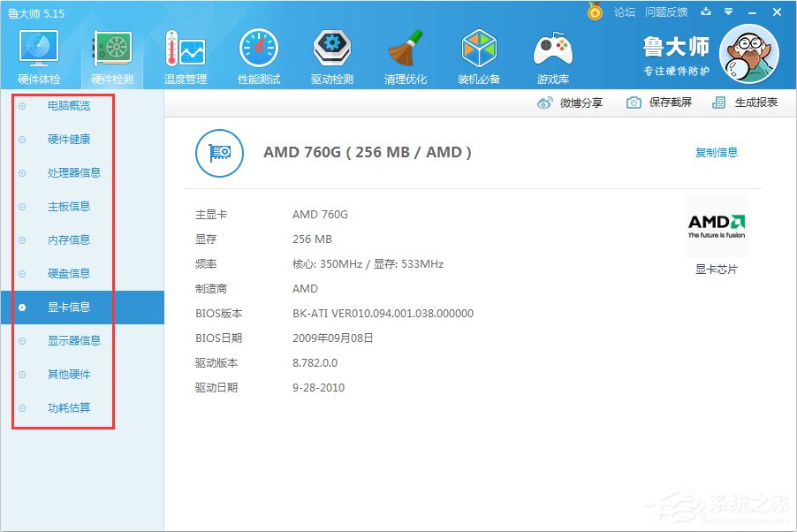Open 内存信息 in the sidebar
This screenshot has width=797, height=532.
click(69, 240)
